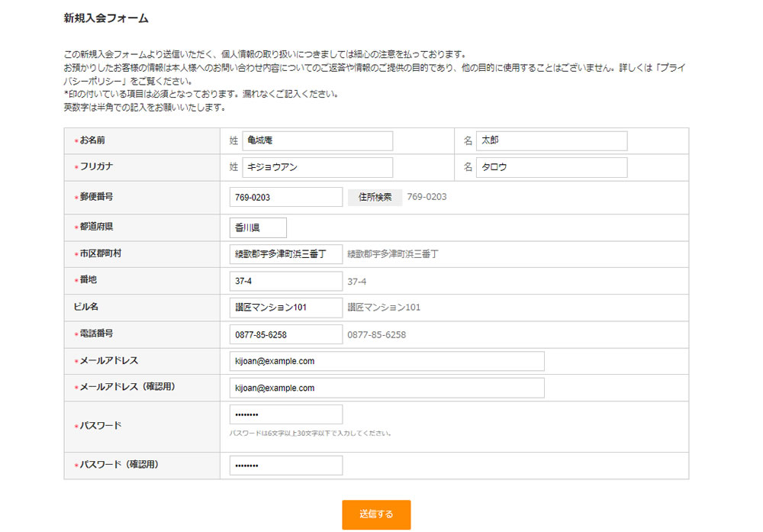Click the street number field 37-4
Viewport: 763px width, 532px height.
285,281
